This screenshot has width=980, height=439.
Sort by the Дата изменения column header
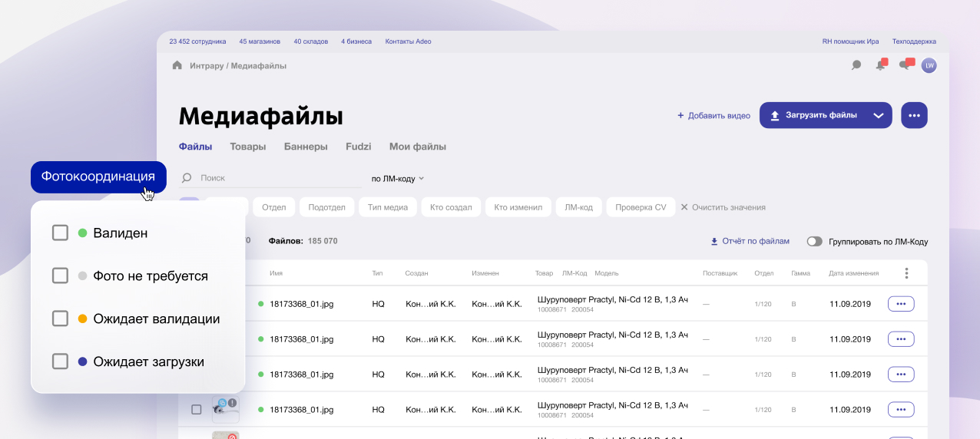click(853, 273)
